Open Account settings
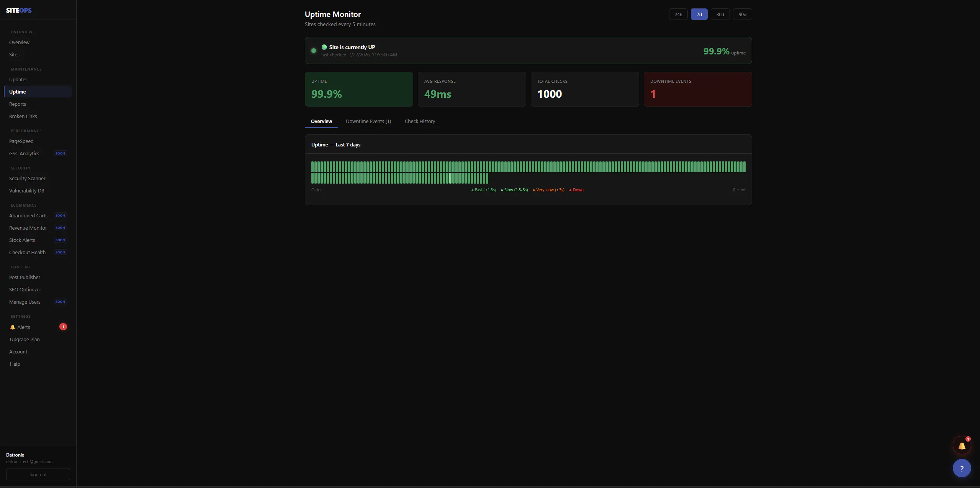The height and width of the screenshot is (488, 980). tap(38, 352)
